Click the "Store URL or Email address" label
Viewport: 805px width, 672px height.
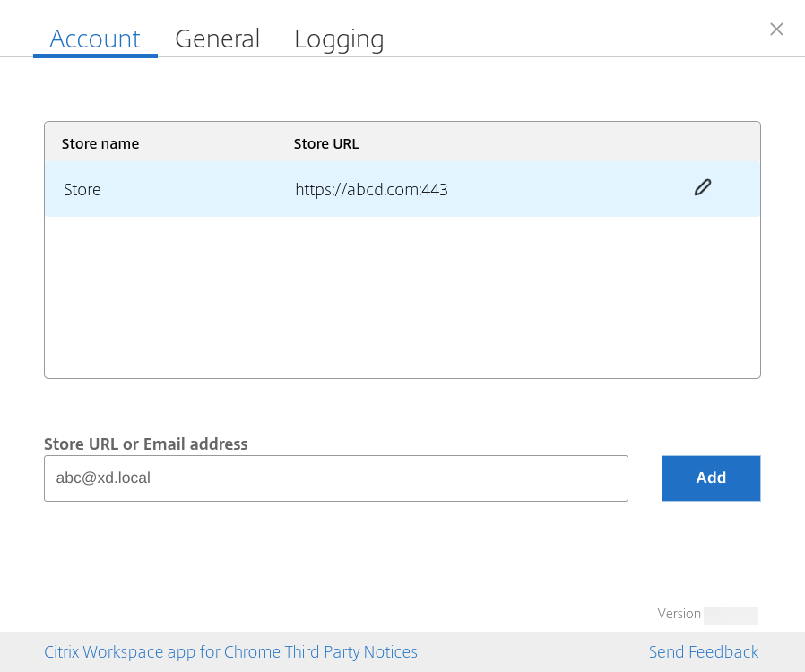tap(145, 444)
